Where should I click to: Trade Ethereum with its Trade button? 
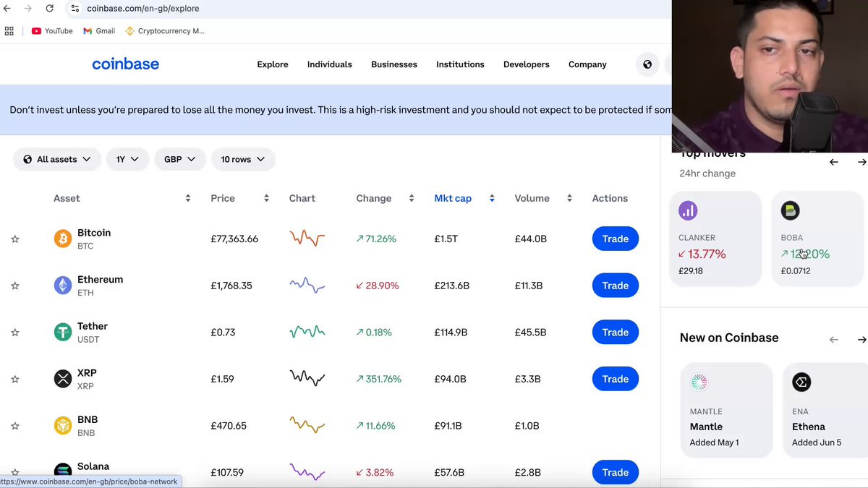[616, 286]
